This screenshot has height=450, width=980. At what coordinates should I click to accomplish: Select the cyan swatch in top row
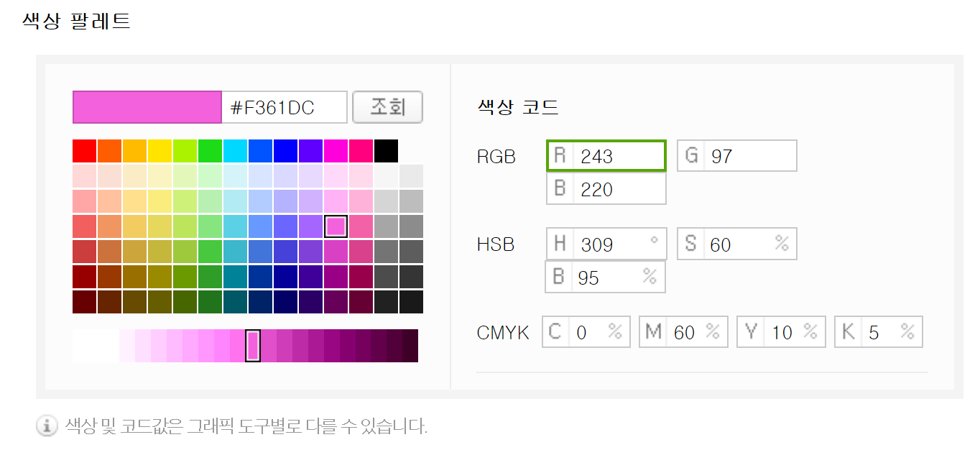(236, 151)
